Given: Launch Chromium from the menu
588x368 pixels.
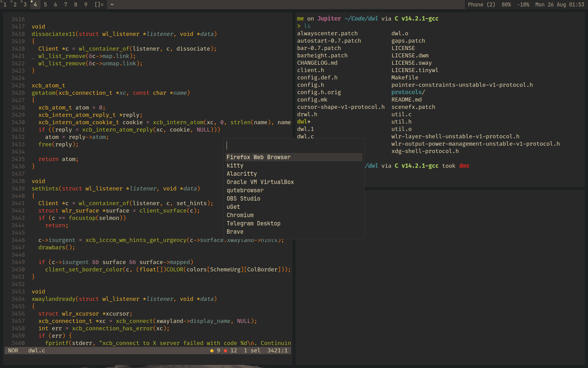Looking at the screenshot, I should click(x=294, y=215).
